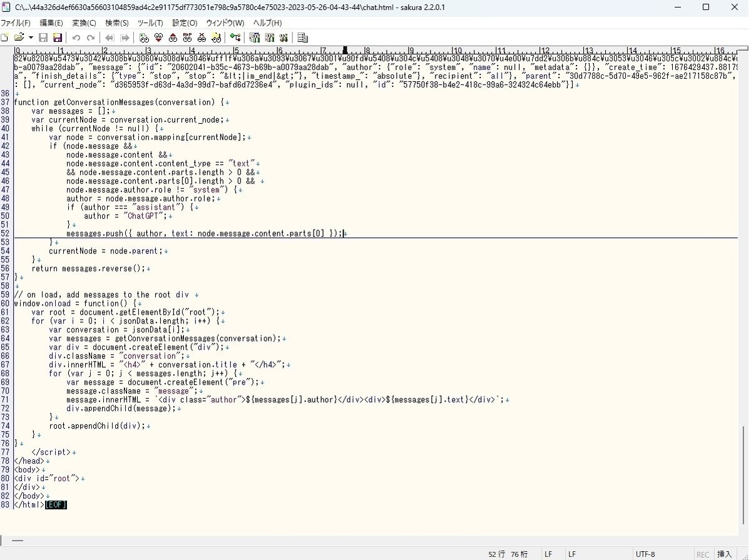Screen dimensions: 751x560
Task: Toggle insert mode via the 挿入 indicator
Action: 725,554
